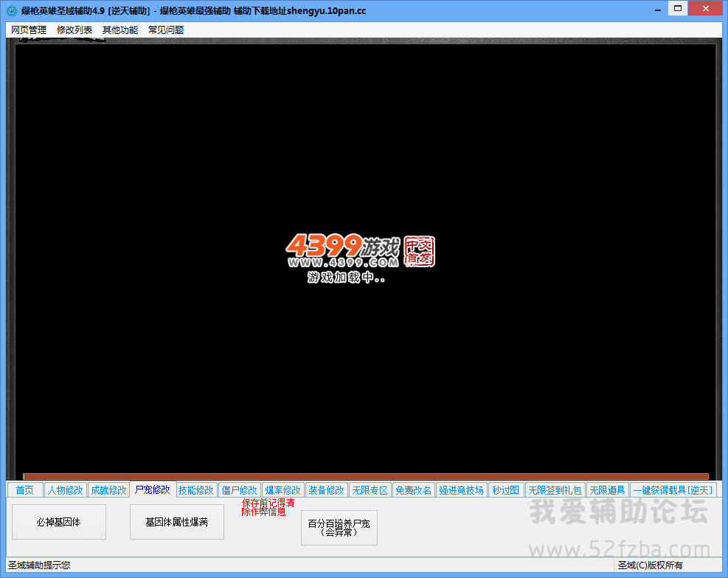Click the 圣域辅助提示您 status bar text
Screen dimensions: 728x578
point(39,565)
